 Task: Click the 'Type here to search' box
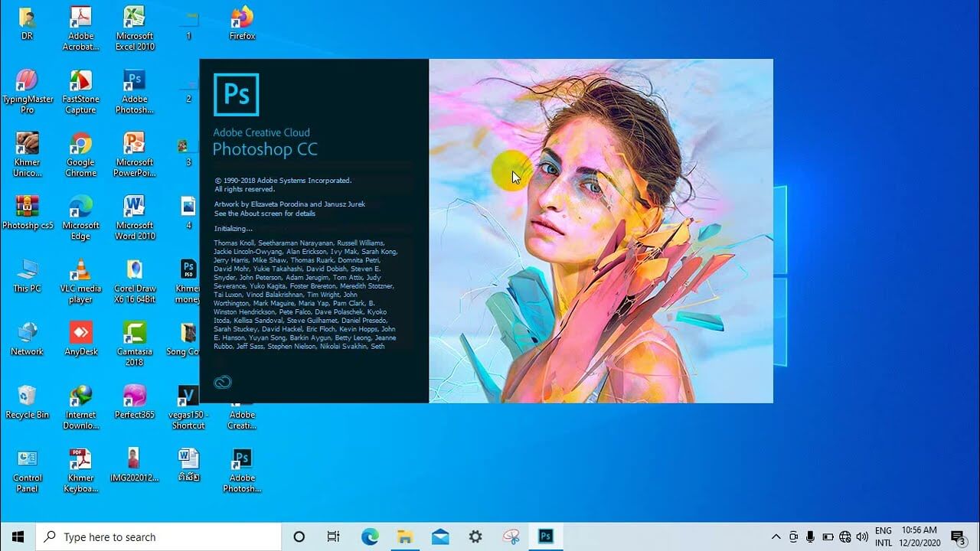158,536
